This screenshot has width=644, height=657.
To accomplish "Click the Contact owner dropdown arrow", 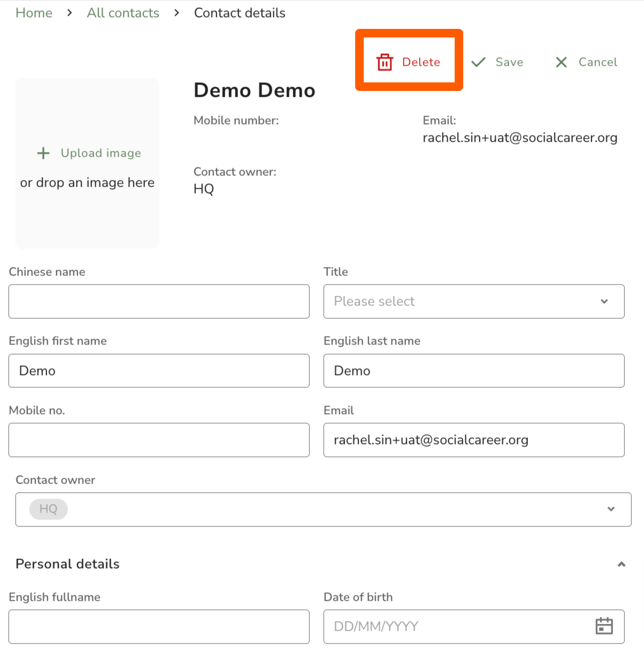I will coord(611,509).
